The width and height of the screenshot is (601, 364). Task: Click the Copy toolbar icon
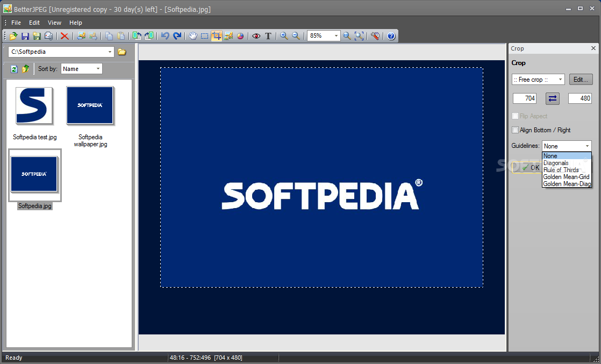(109, 36)
